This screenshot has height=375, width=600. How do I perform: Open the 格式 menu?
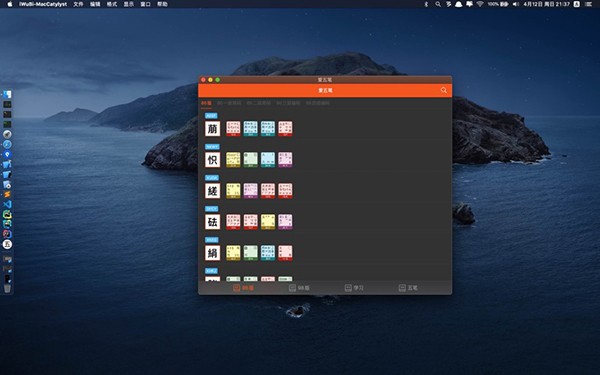(112, 4)
